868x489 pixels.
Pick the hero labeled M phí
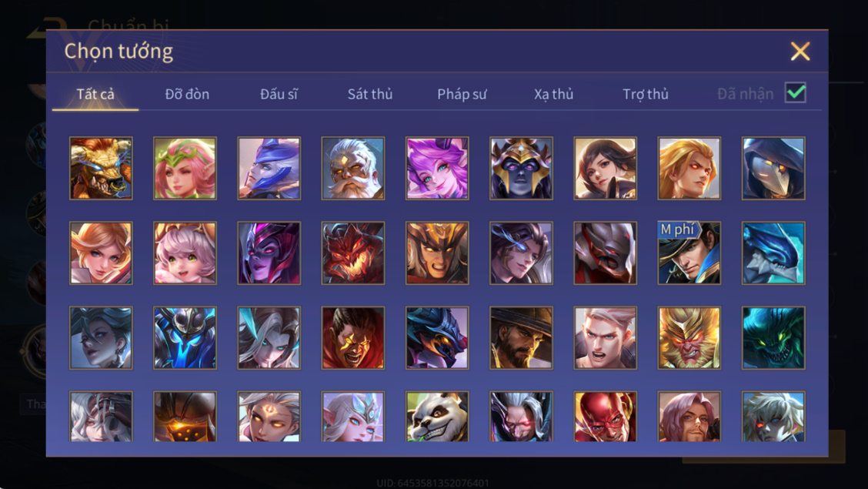click(689, 253)
